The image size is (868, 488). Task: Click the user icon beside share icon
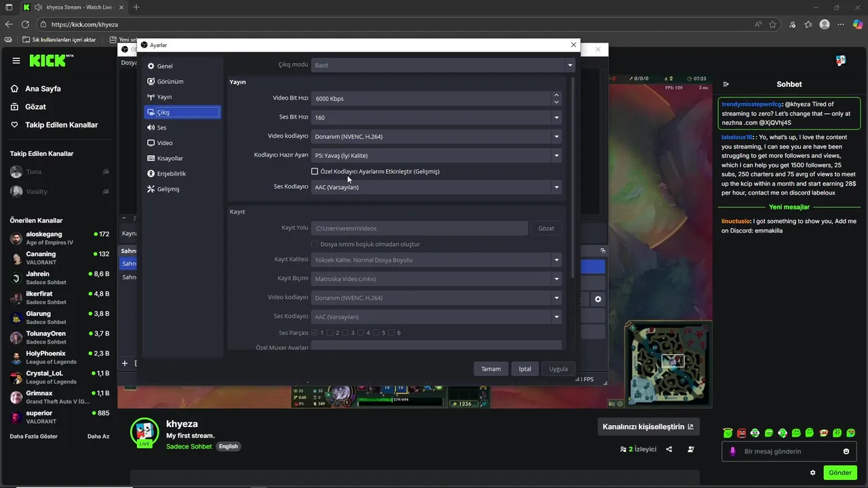click(x=691, y=449)
